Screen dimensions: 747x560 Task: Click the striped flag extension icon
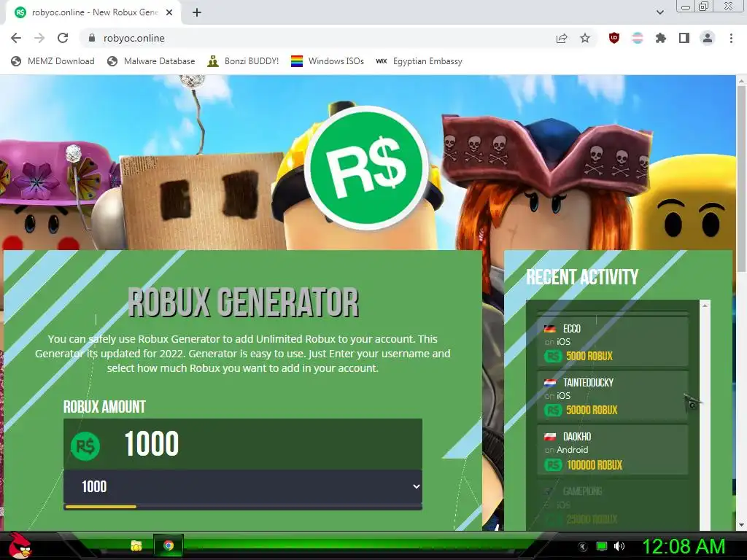click(x=638, y=38)
